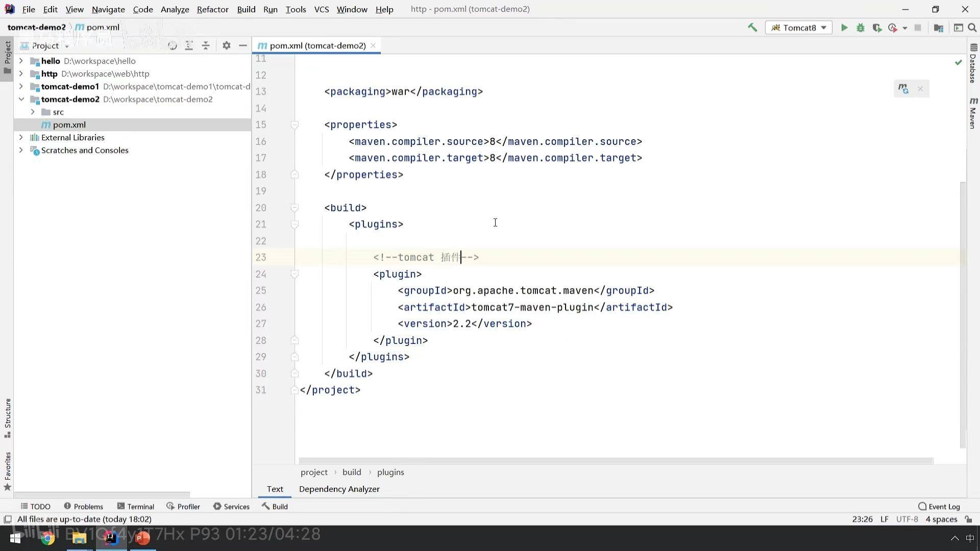This screenshot has width=980, height=551.
Task: Click the Build project hammer icon
Action: [x=752, y=28]
